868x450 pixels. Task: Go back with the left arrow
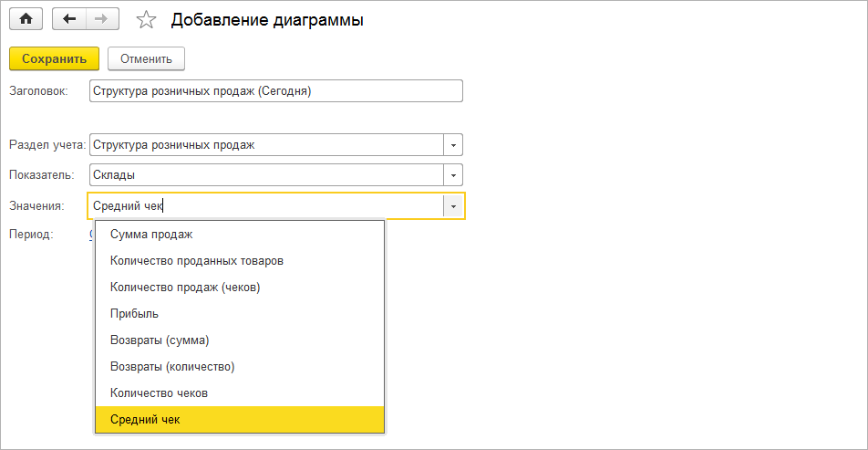point(69,19)
